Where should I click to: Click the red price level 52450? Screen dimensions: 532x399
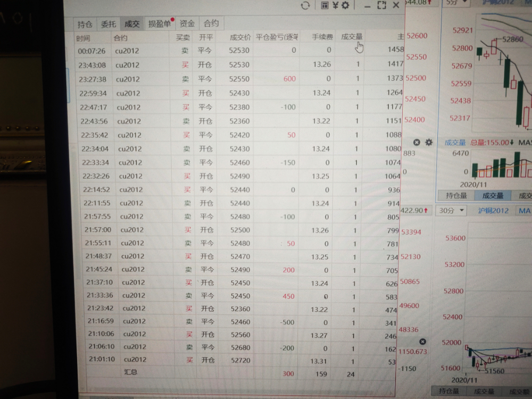[415, 99]
